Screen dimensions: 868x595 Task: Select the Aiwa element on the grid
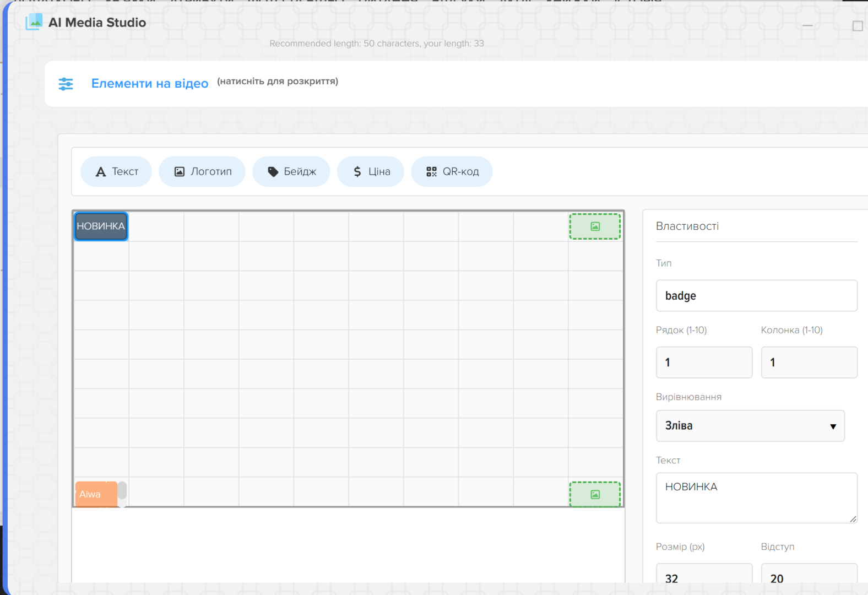click(96, 494)
